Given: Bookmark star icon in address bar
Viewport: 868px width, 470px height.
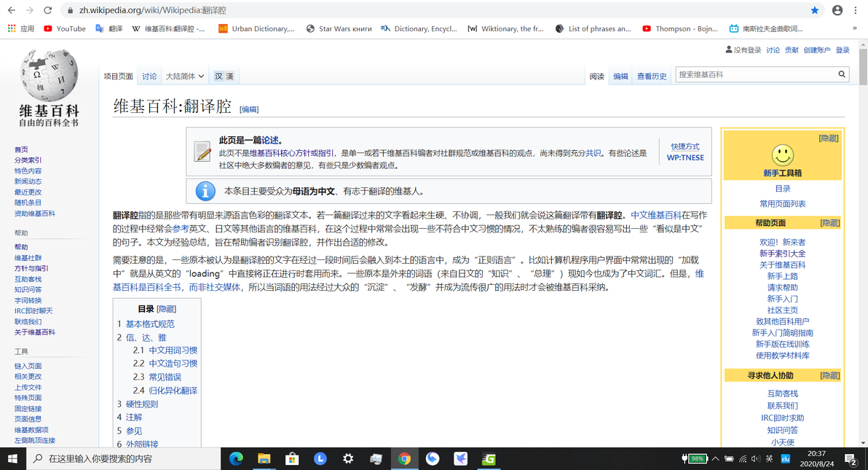Looking at the screenshot, I should (x=814, y=10).
